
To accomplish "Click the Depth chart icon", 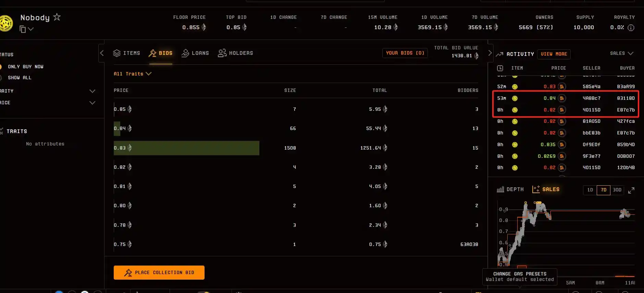I will coord(500,189).
